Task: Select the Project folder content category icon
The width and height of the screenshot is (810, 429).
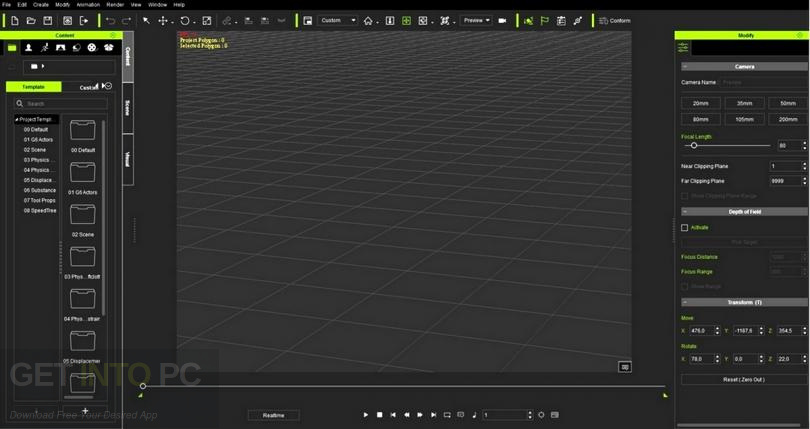Action: point(12,48)
